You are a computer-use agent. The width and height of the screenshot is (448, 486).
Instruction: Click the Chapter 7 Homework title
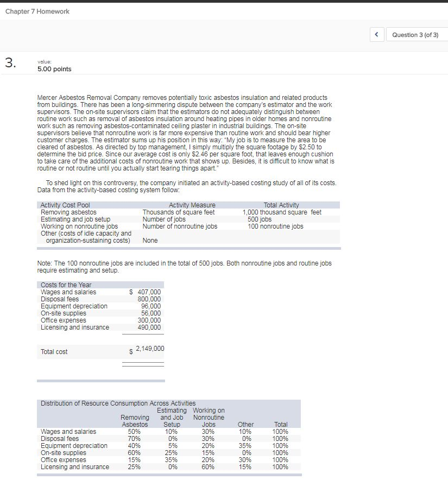pos(37,11)
